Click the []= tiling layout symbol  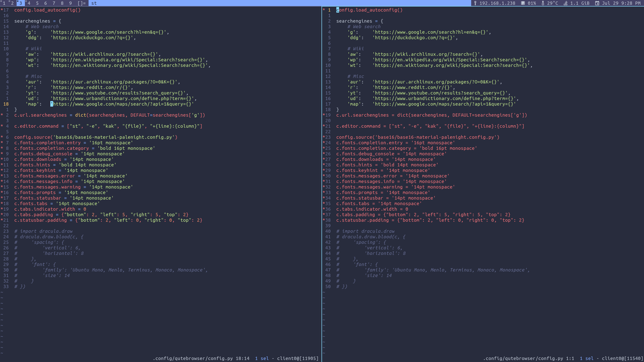tap(82, 3)
